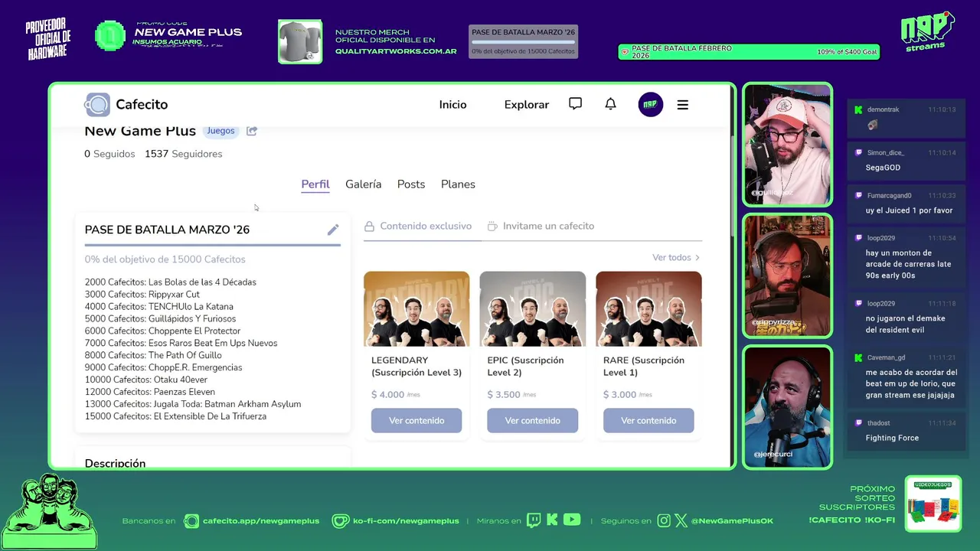Click the EPIC (Suscripción Level 2) title

[525, 367]
